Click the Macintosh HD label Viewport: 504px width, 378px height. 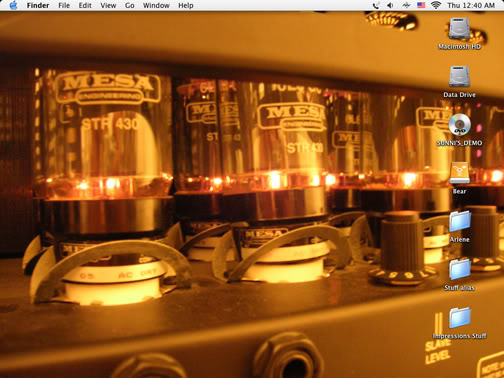pyautogui.click(x=459, y=47)
